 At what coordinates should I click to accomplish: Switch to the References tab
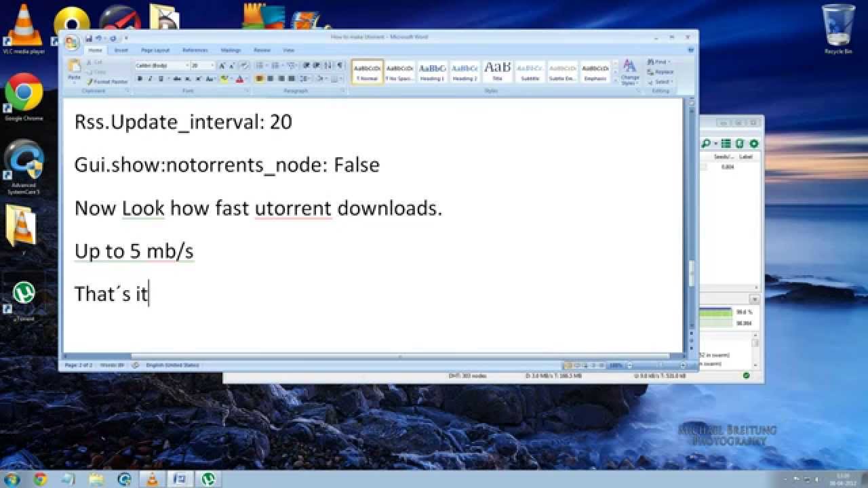click(x=195, y=50)
